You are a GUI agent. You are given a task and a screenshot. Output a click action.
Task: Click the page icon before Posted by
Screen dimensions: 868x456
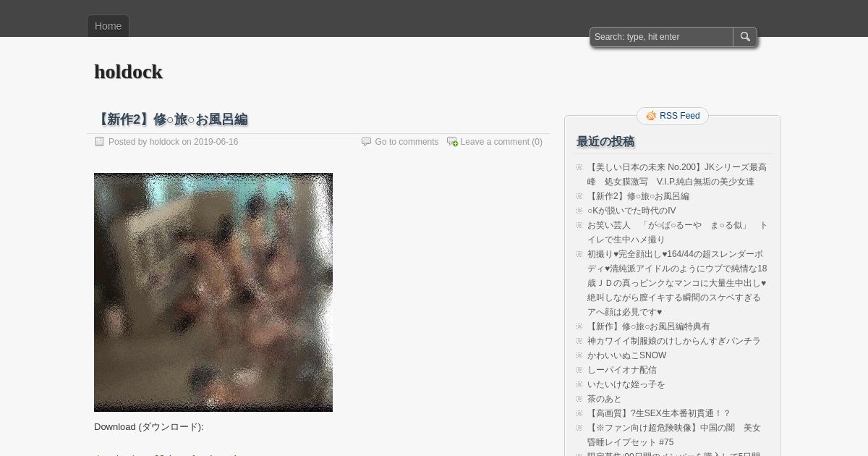click(99, 142)
